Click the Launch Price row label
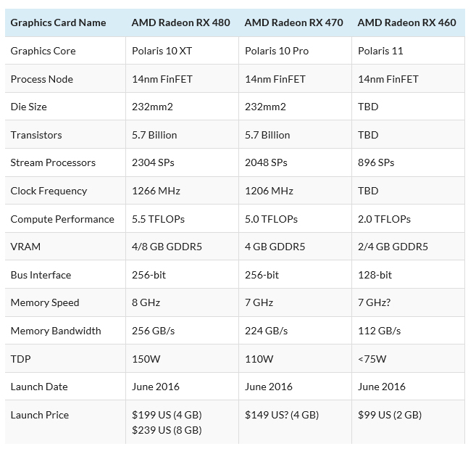 pos(38,415)
